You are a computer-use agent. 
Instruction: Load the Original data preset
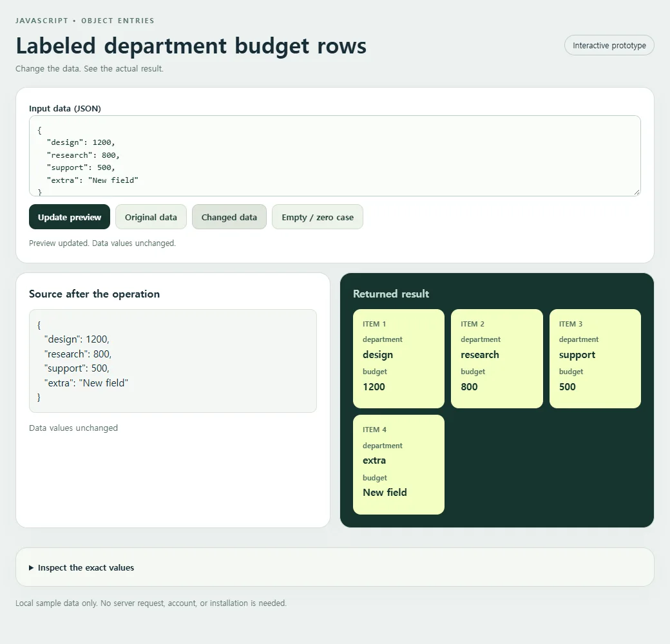151,217
